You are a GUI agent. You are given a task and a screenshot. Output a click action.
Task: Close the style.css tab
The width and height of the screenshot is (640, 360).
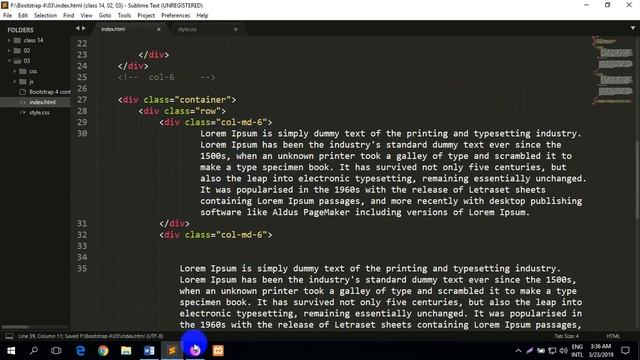click(x=236, y=29)
